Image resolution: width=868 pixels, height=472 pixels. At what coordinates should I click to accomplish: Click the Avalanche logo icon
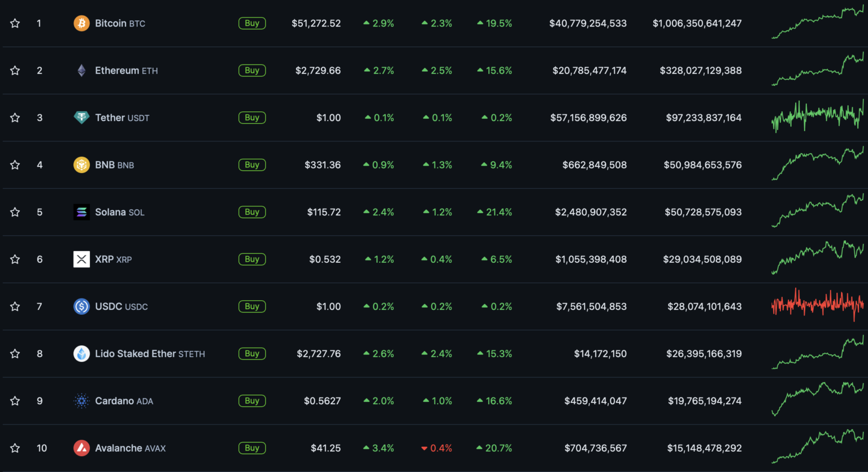[81, 448]
